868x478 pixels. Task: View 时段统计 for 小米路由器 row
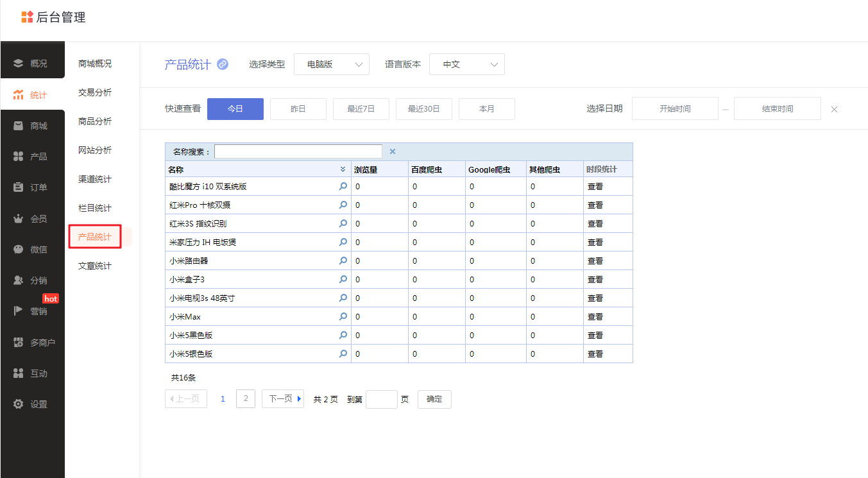coord(595,261)
